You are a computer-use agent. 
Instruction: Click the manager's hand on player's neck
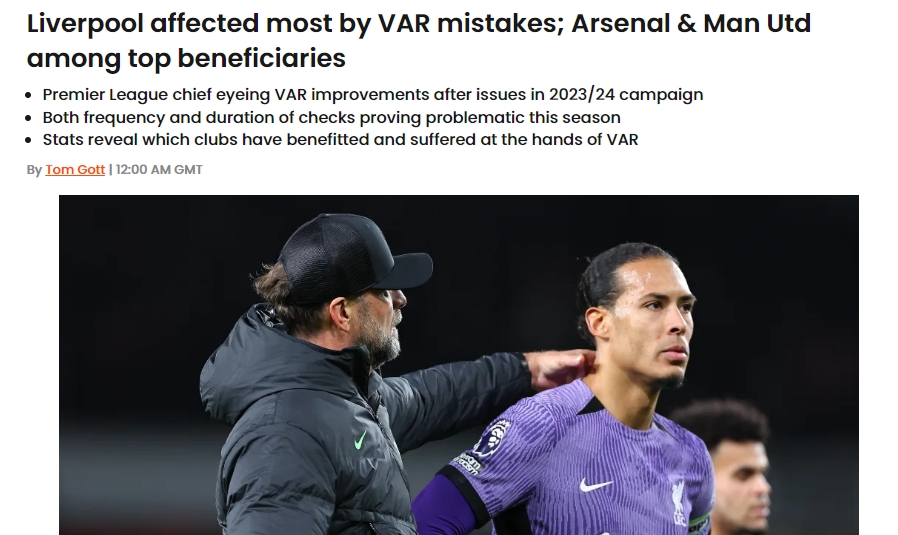point(558,368)
